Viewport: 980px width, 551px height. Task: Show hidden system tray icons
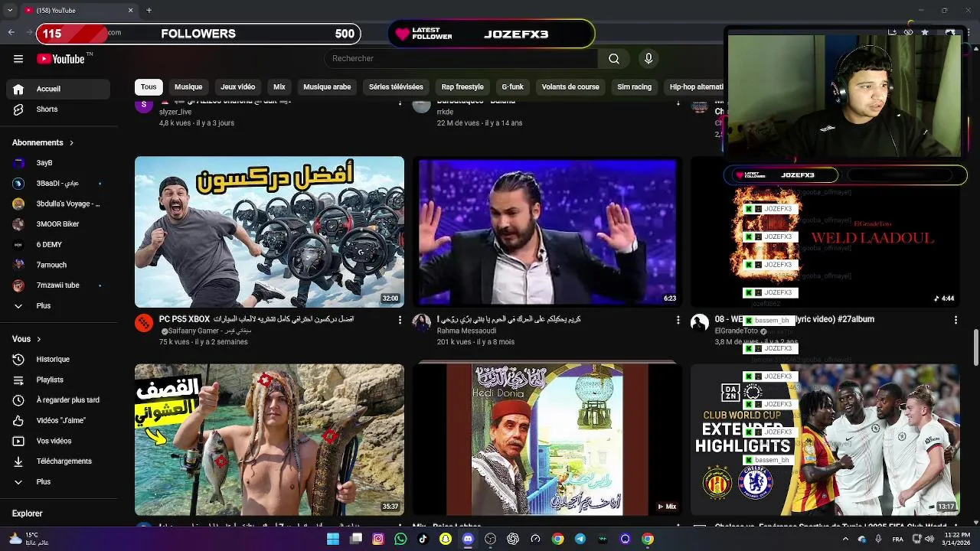845,539
